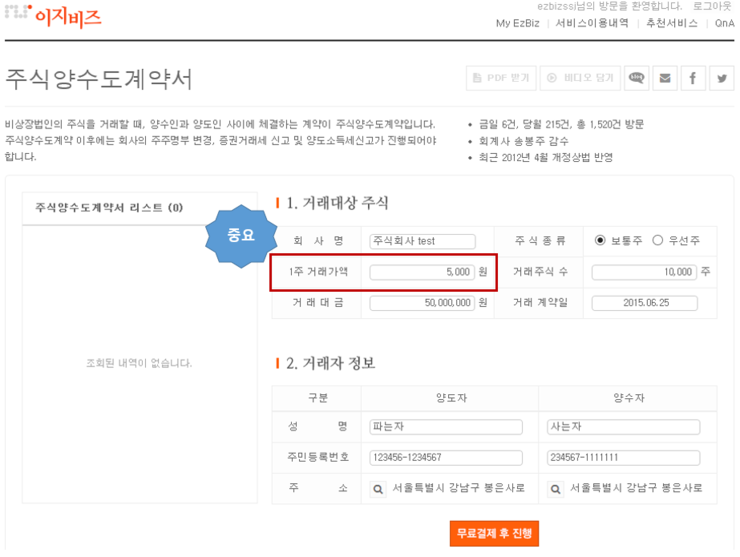Image resolution: width=740 pixels, height=557 pixels.
Task: Click the 1주 거래가액 input field
Action: pos(422,272)
